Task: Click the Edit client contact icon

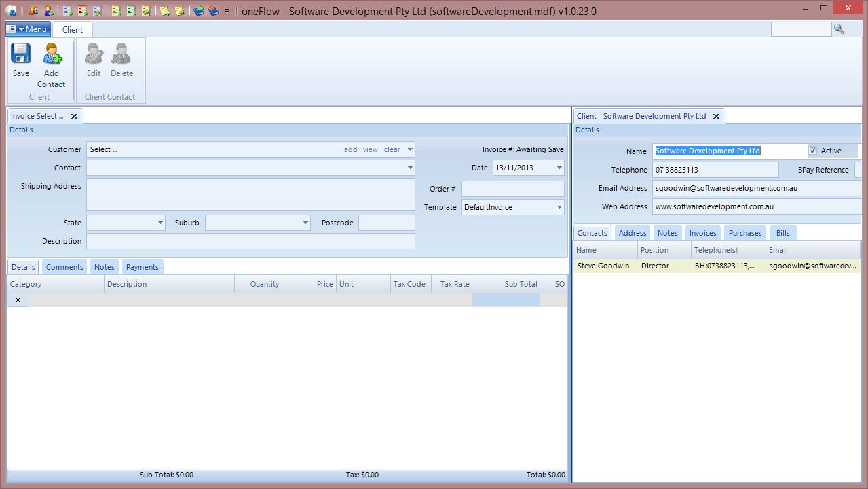Action: pyautogui.click(x=94, y=54)
